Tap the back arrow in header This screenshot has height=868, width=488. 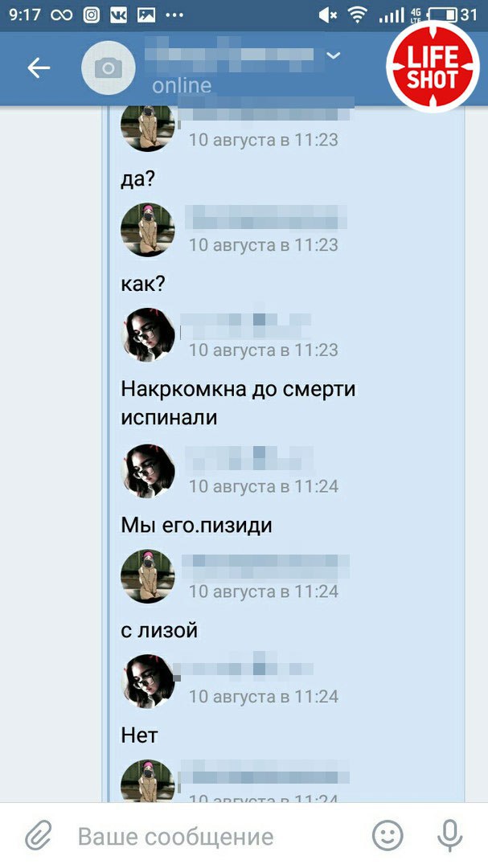click(39, 68)
